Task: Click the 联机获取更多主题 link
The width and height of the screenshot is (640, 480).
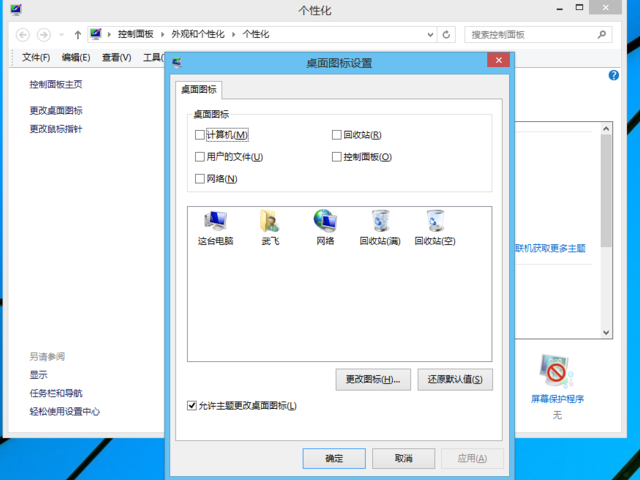Action: tap(550, 248)
